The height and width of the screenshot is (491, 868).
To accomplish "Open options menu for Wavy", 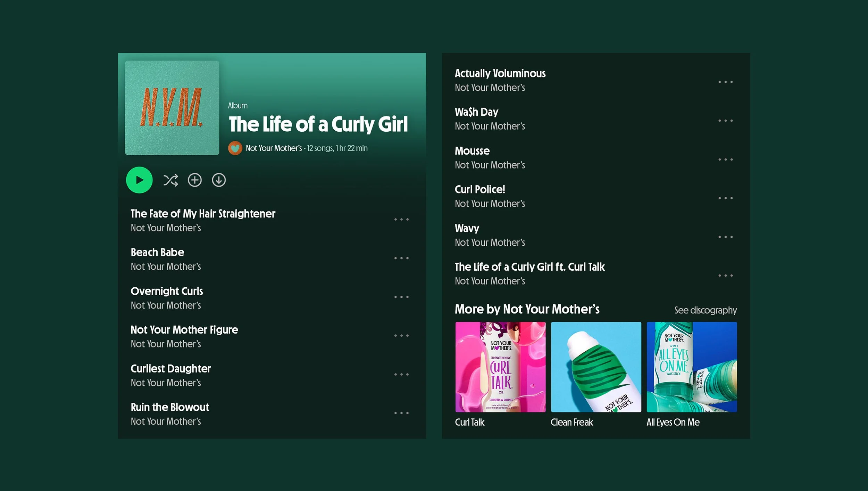I will 726,236.
